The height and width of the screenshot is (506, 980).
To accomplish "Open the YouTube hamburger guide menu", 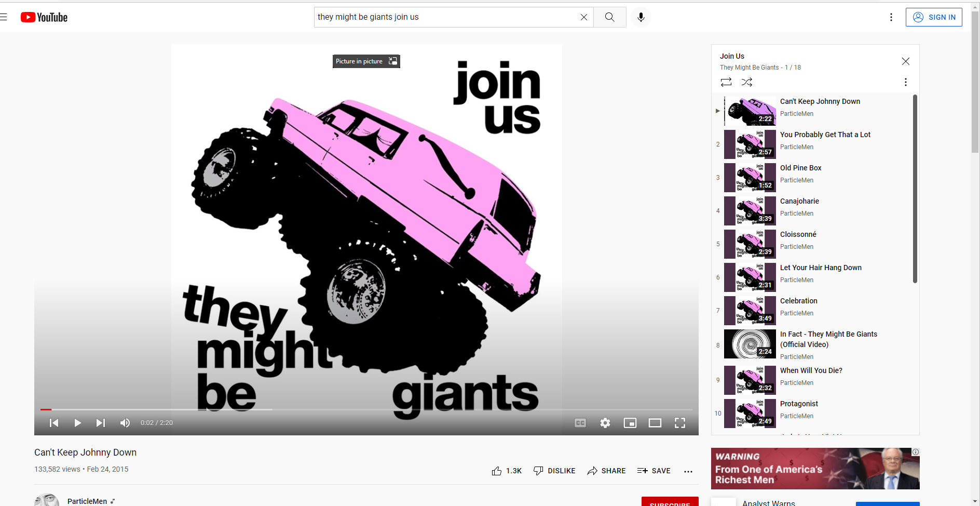I will 4,17.
